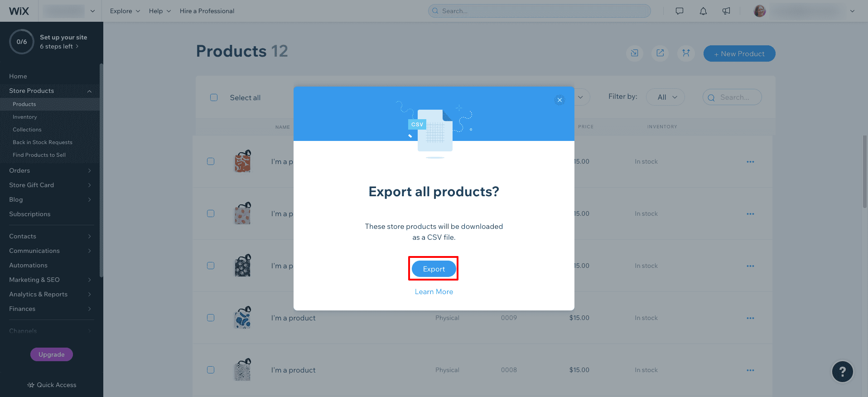
Task: Expand the Orders section in the sidebar
Action: [x=50, y=170]
